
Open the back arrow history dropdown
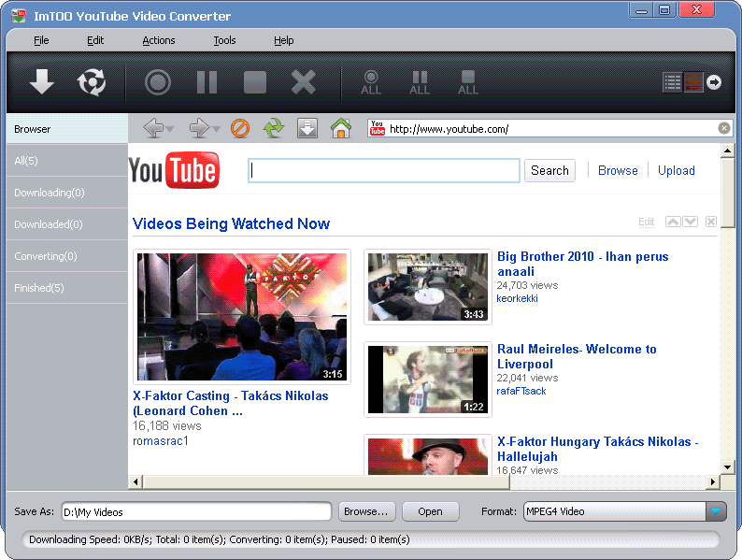tap(170, 129)
